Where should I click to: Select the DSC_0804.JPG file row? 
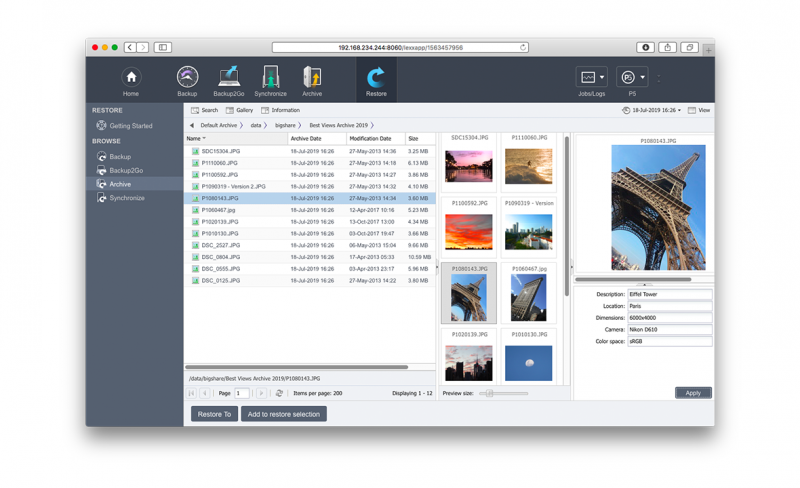pyautogui.click(x=310, y=257)
